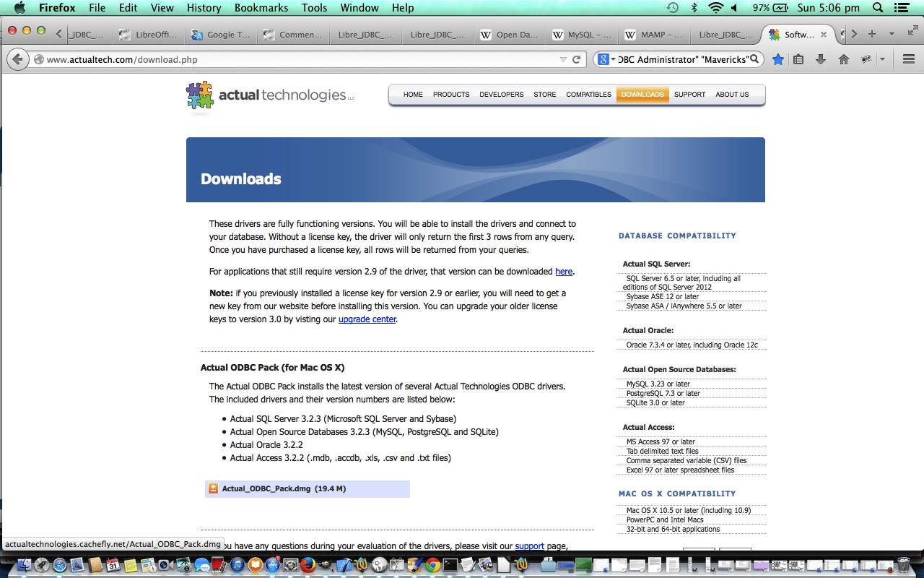Go to the Firefox home page
The width and height of the screenshot is (924, 578).
coord(843,59)
